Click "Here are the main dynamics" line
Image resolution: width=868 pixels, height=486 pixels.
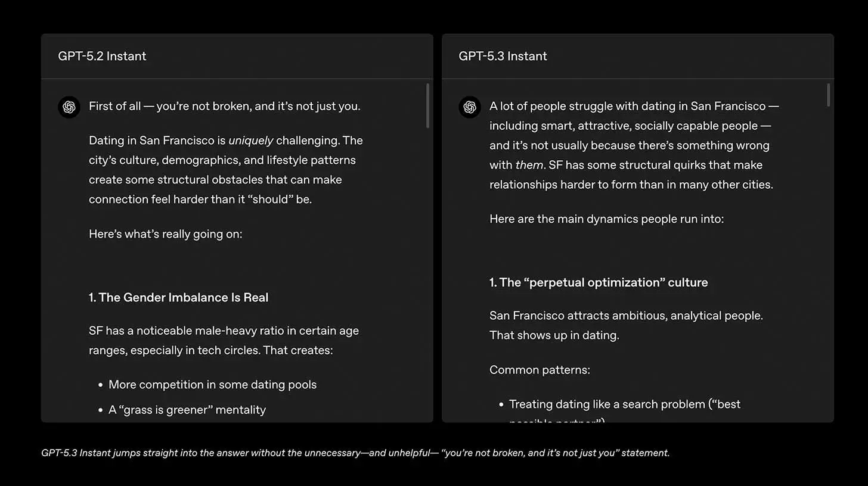pyautogui.click(x=606, y=219)
